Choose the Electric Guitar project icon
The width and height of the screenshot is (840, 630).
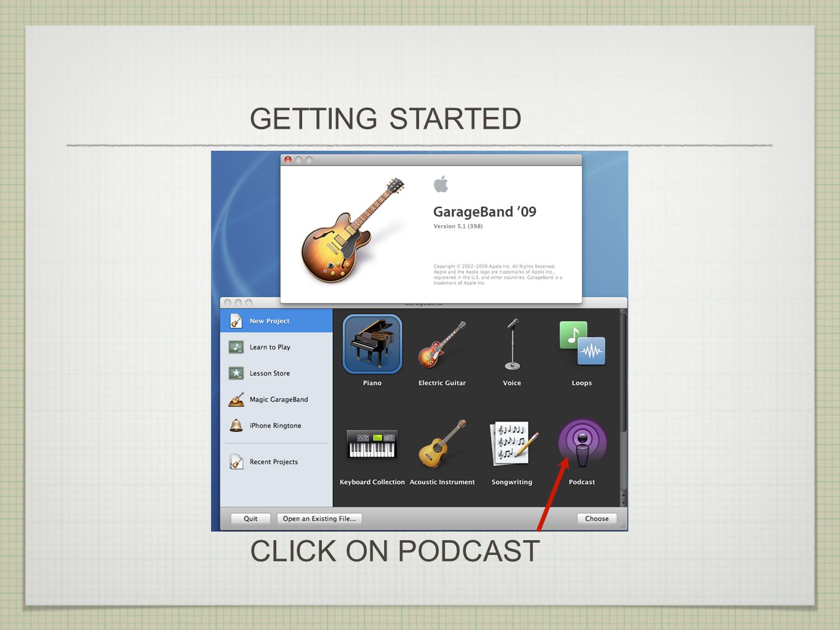tap(442, 344)
